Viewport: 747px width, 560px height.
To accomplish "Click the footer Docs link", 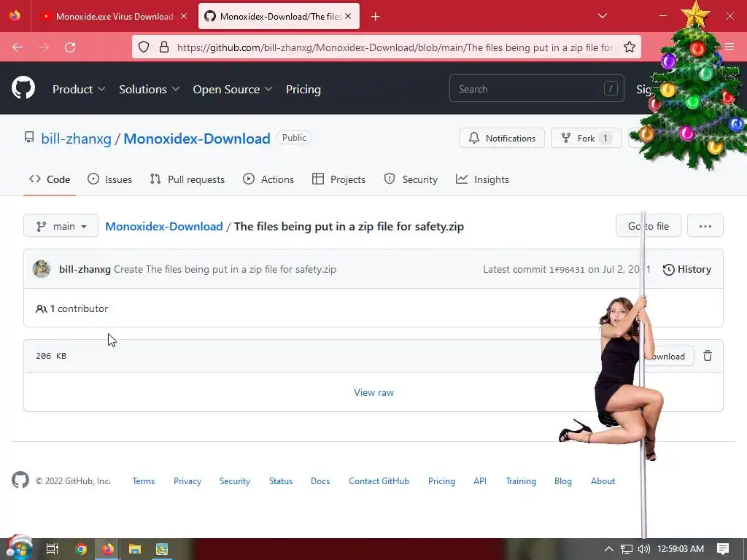I will [320, 481].
